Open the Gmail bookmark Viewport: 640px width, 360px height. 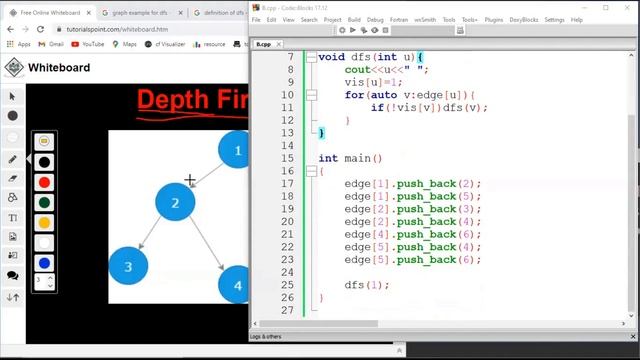pyautogui.click(x=51, y=44)
